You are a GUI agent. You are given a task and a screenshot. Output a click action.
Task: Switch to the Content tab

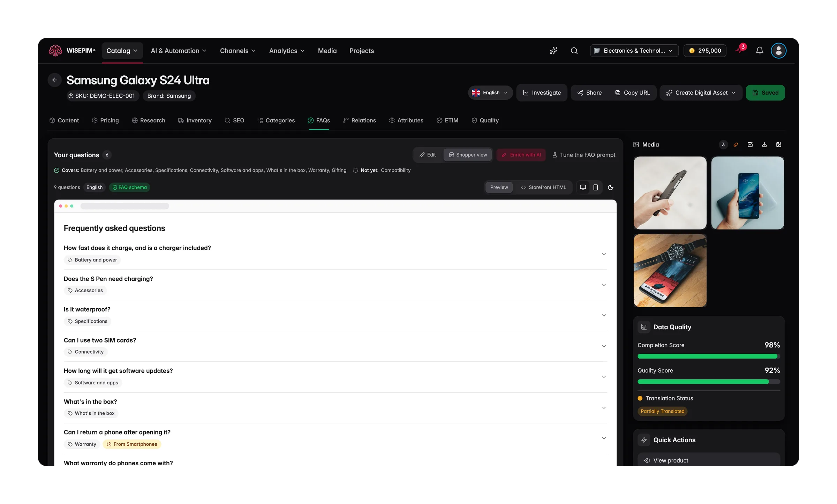[x=64, y=121]
